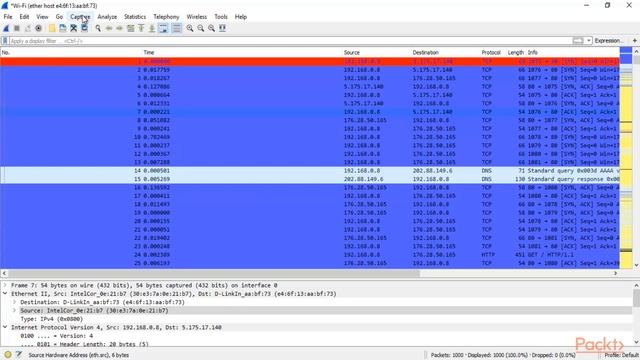Open capture file properties status icon
Screen dimensions: 640x360
click(19, 355)
